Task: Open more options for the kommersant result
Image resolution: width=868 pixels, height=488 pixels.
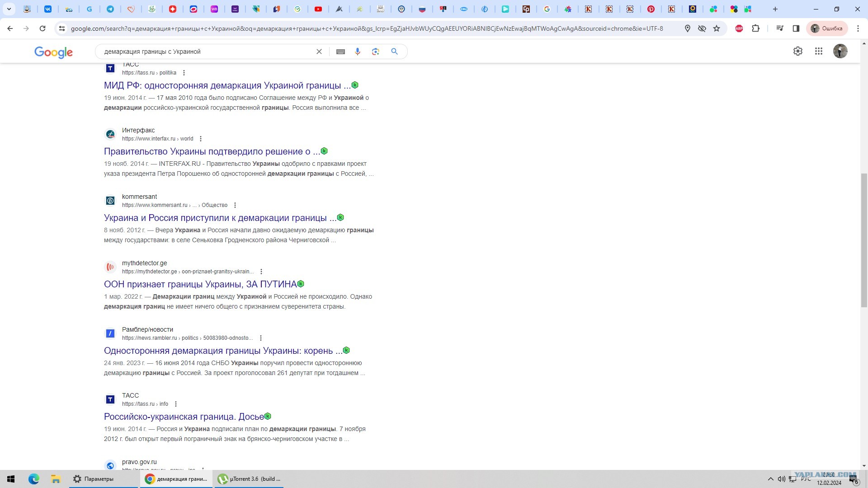Action: point(235,205)
